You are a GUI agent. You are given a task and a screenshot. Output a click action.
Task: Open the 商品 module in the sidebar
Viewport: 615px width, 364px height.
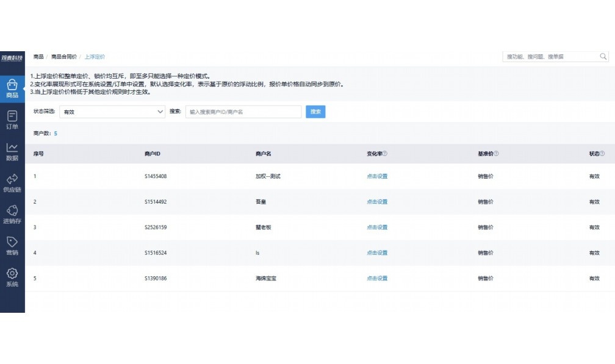coord(11,88)
